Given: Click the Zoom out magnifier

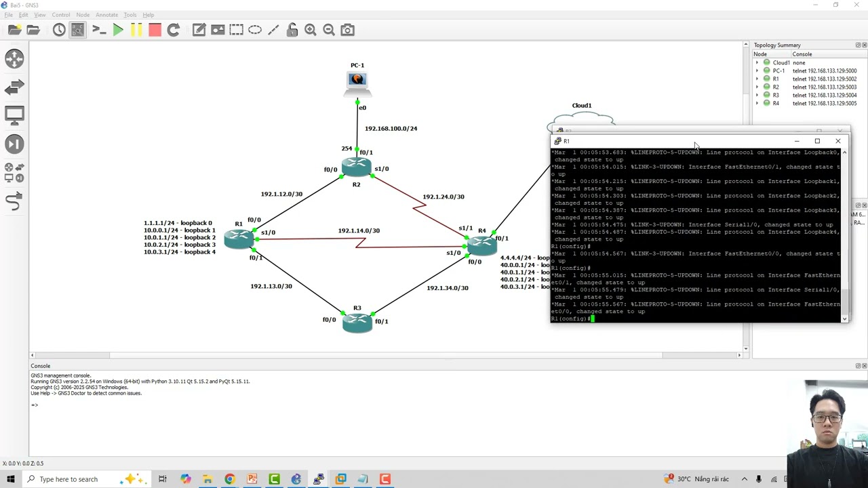Looking at the screenshot, I should 329,30.
